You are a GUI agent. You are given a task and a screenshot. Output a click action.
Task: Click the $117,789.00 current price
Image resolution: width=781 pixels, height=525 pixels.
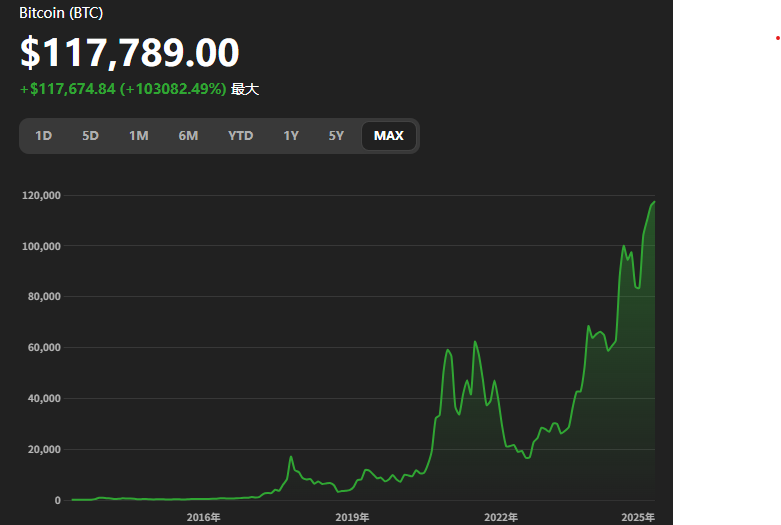[130, 53]
